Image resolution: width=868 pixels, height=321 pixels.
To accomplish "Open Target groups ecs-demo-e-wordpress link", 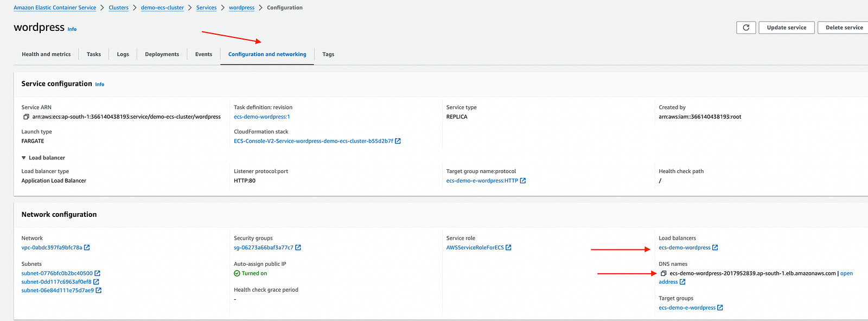I will click(687, 308).
